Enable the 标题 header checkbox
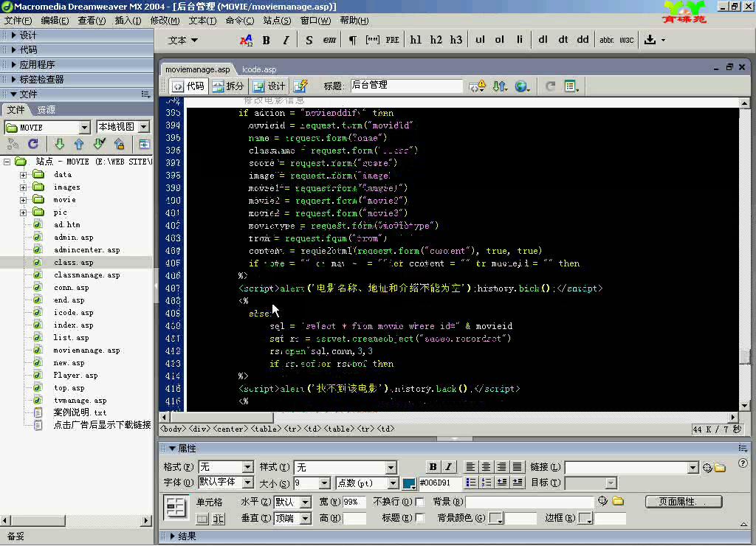 point(420,518)
